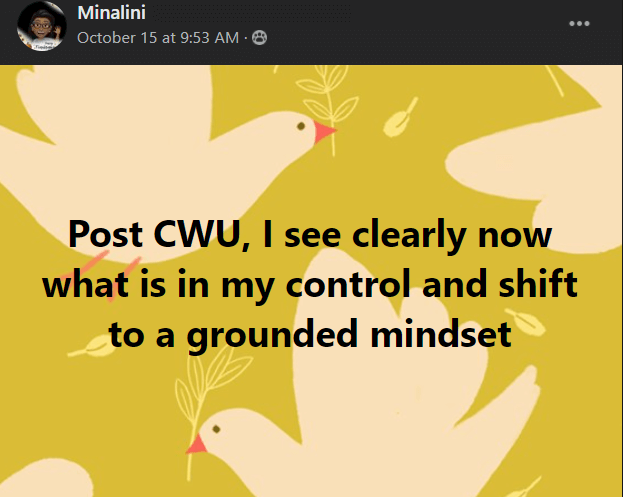
Task: Click the word "grounded" in the post
Action: [x=273, y=336]
